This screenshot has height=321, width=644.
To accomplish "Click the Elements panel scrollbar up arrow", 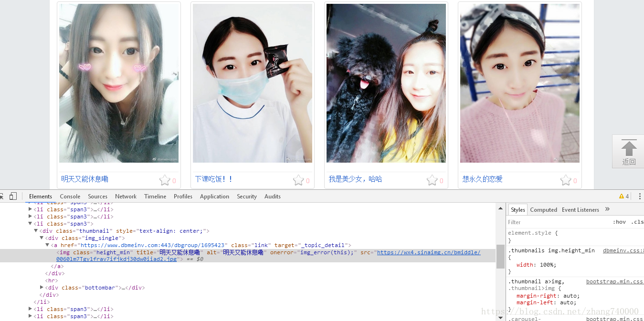I will pos(501,208).
